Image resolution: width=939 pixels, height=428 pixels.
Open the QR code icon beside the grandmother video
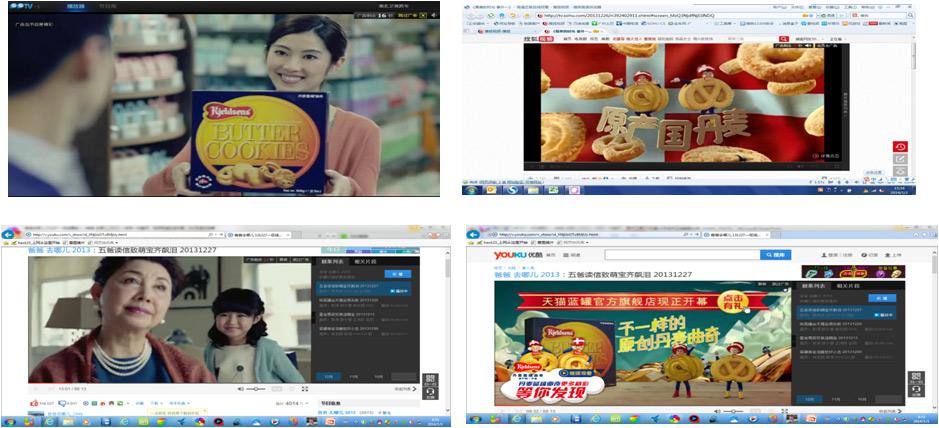[430, 380]
